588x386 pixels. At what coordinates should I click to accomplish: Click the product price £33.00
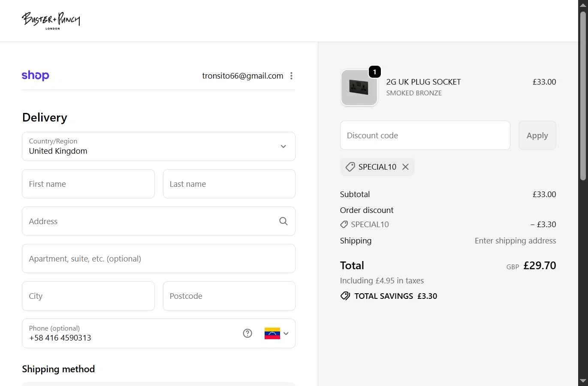click(544, 82)
